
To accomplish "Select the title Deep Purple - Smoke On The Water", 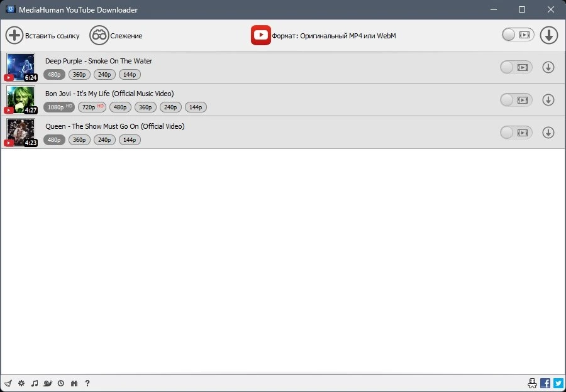I will 99,61.
